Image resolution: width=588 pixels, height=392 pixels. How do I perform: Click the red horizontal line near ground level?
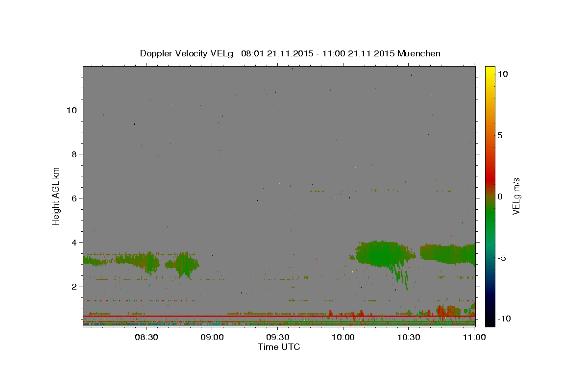click(x=279, y=317)
